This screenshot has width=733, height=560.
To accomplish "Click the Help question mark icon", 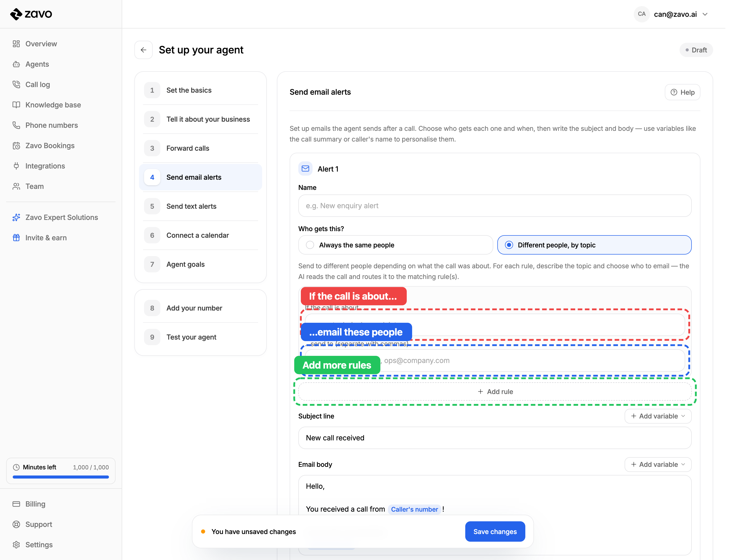I will click(674, 92).
